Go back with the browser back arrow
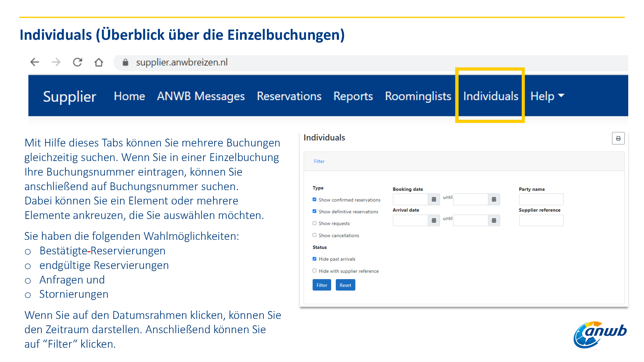The image size is (644, 362). click(x=35, y=62)
